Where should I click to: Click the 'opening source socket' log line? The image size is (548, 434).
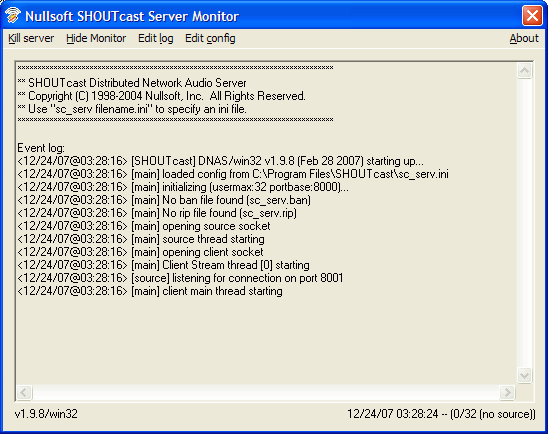(x=144, y=226)
